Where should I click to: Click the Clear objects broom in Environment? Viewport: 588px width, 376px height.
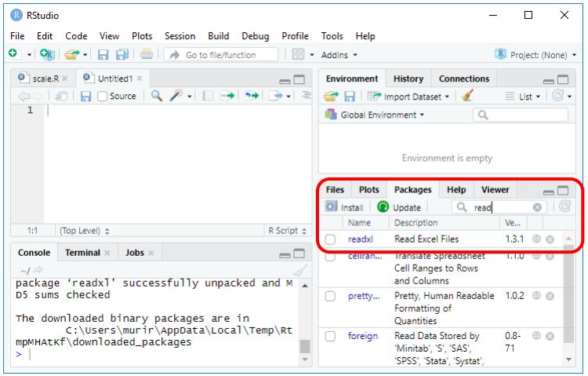[467, 96]
